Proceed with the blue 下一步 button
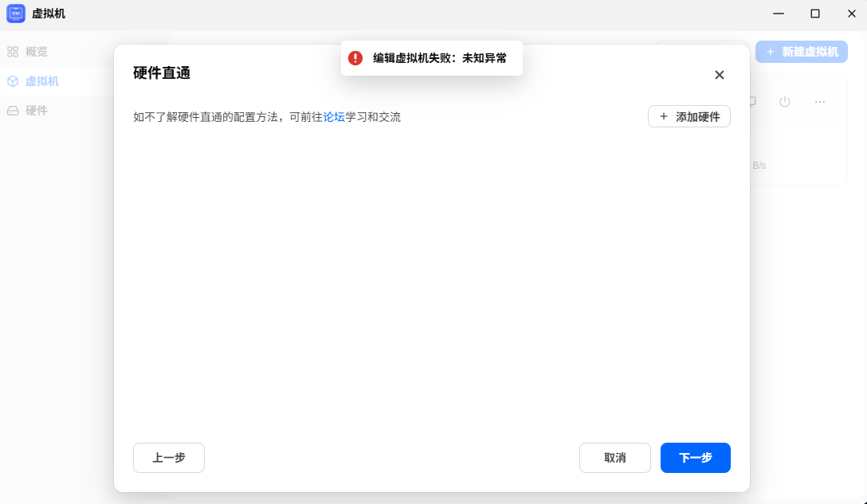Screen dimensions: 867x504 [x=695, y=458]
